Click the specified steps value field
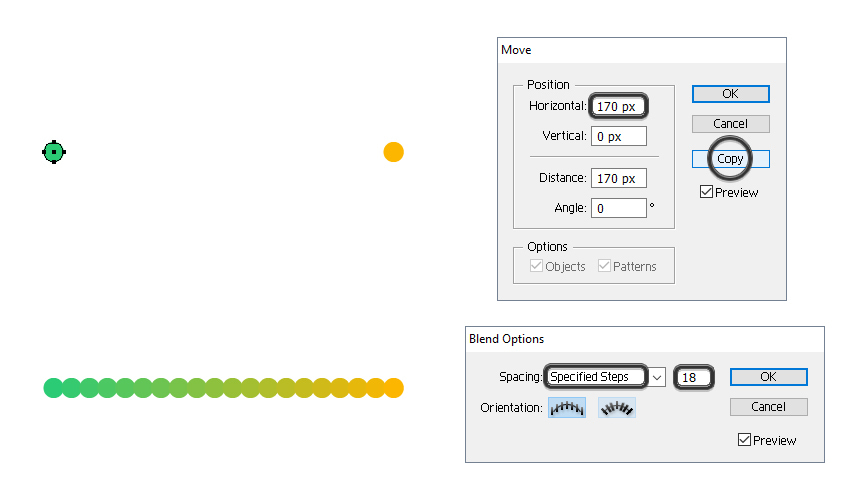 (x=694, y=377)
